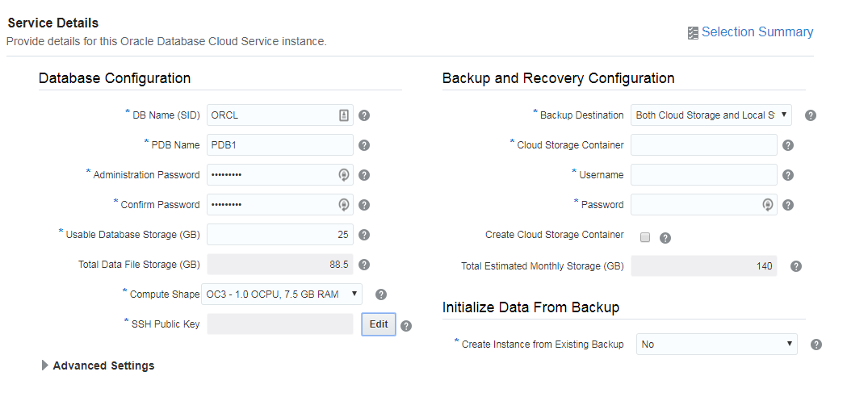Open Create Instance from Existing Backup dropdown
The height and width of the screenshot is (401, 868).
click(716, 345)
